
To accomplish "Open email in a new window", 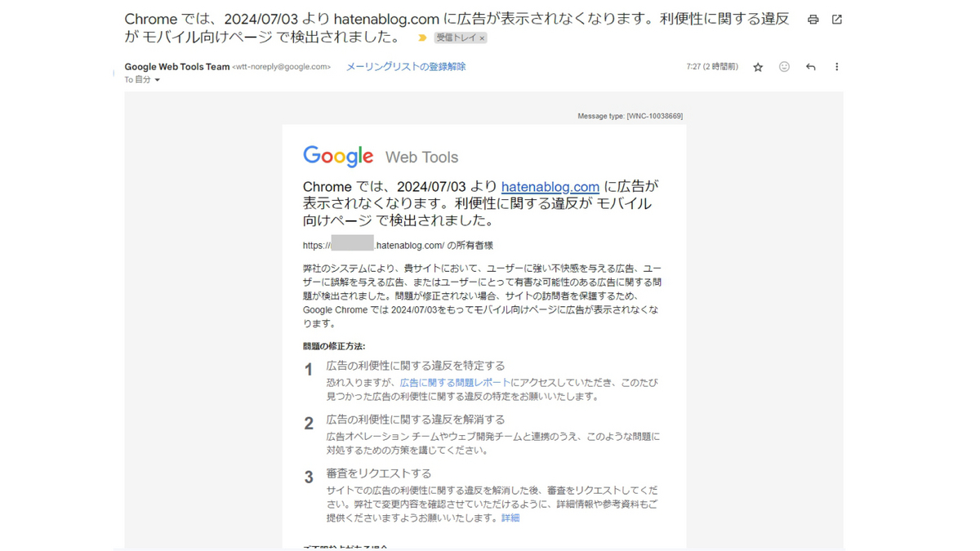I will click(x=836, y=19).
